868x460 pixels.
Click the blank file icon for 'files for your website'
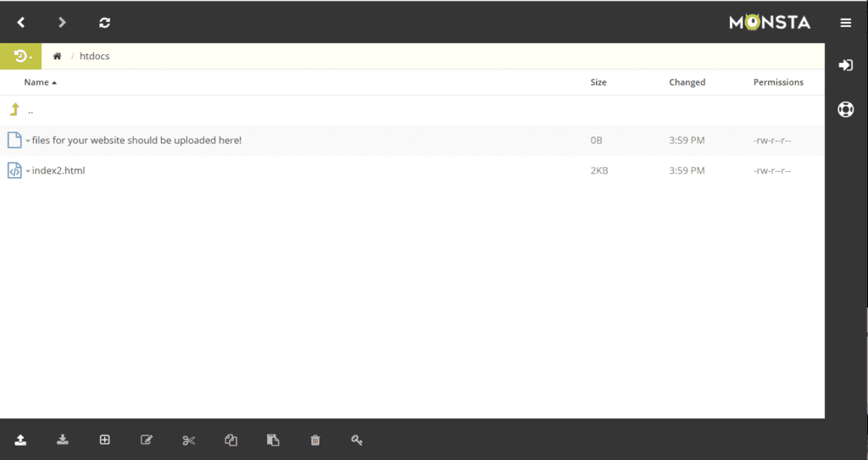click(x=14, y=140)
